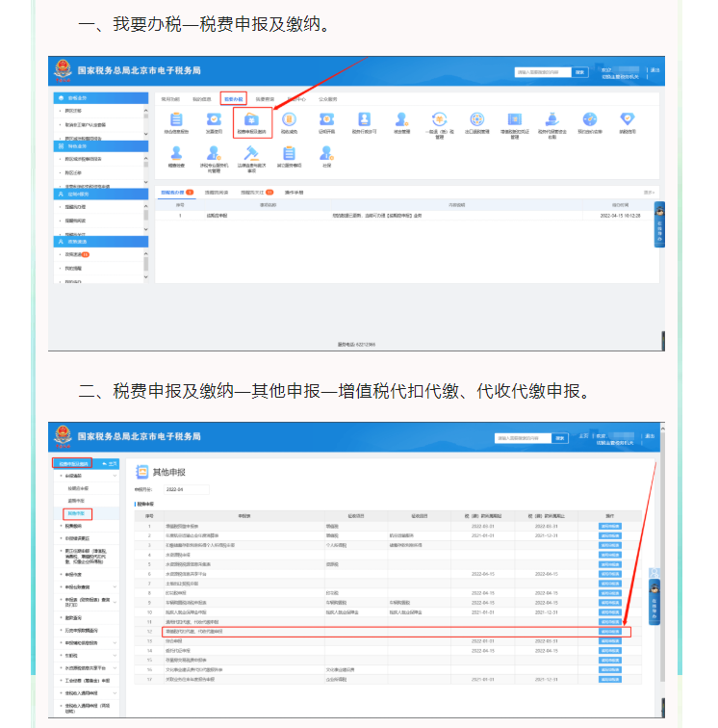
Task: Select the 我的信息 tab
Action: coord(202,99)
